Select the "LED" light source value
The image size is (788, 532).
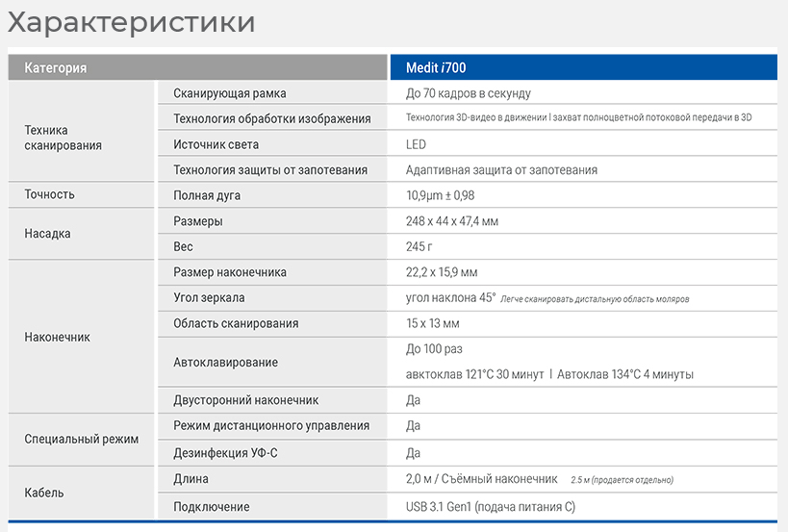point(416,144)
